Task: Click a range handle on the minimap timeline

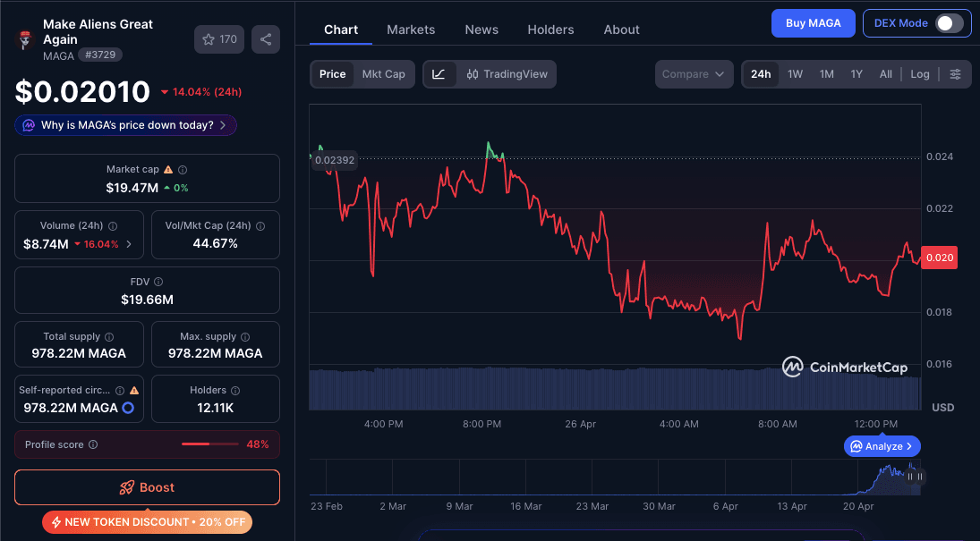Action: pyautogui.click(x=910, y=477)
